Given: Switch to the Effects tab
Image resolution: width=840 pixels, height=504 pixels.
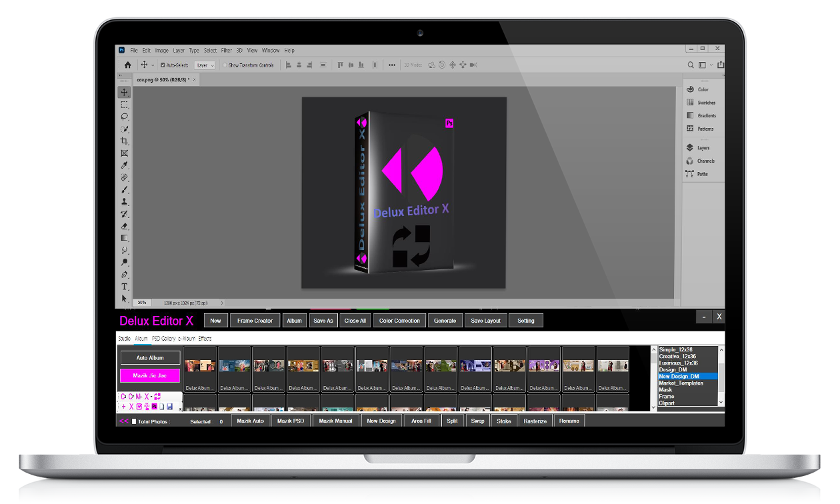Looking at the screenshot, I should (205, 339).
